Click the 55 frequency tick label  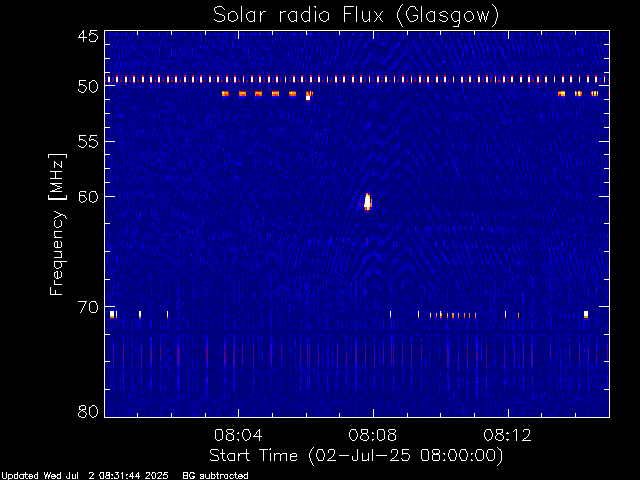point(88,142)
